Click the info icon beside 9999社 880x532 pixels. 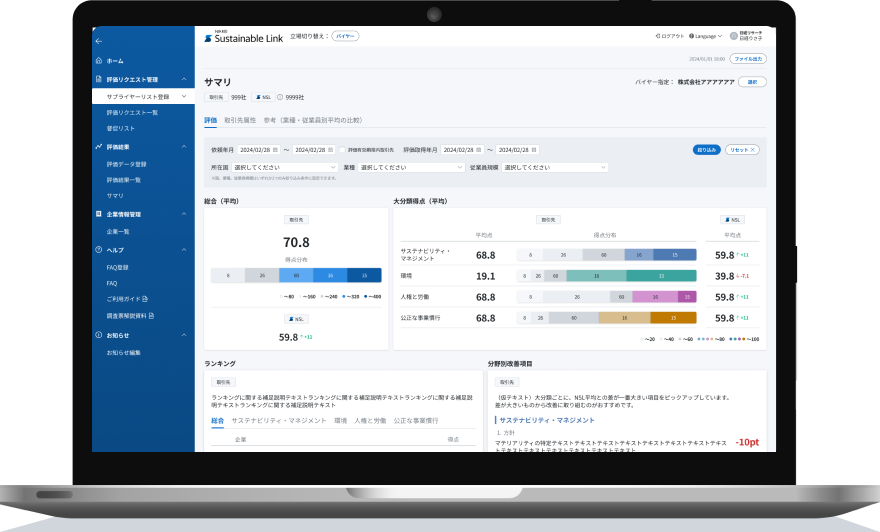[280, 97]
